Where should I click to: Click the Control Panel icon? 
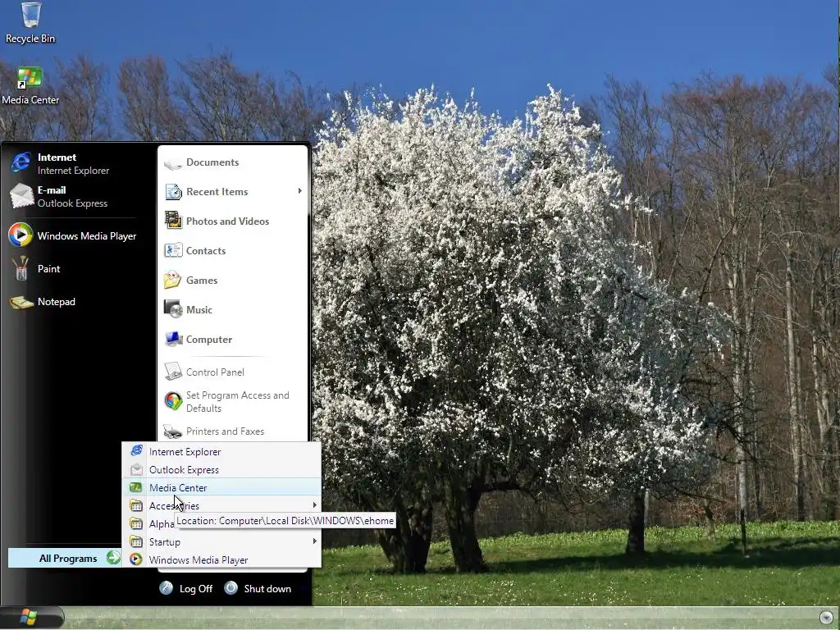173,372
